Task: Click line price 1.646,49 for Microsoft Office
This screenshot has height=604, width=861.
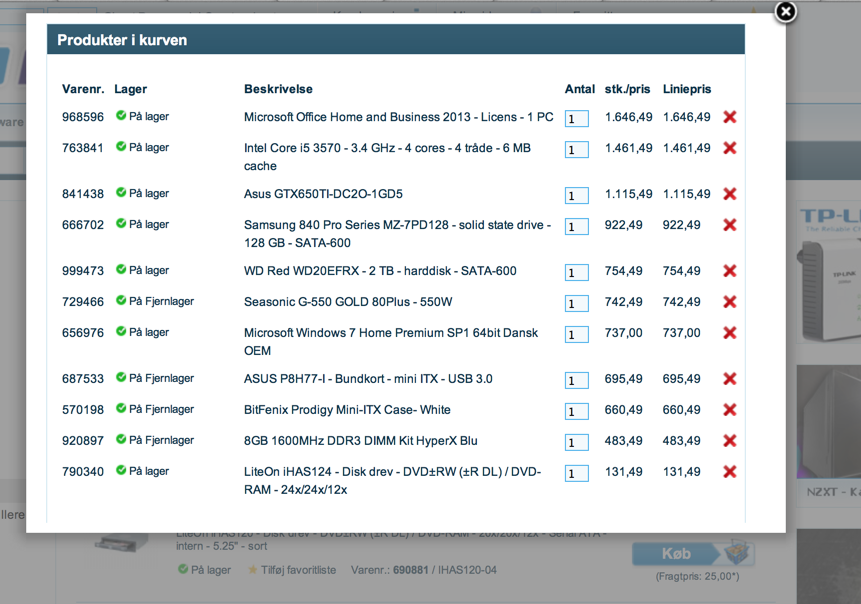Action: [x=686, y=117]
